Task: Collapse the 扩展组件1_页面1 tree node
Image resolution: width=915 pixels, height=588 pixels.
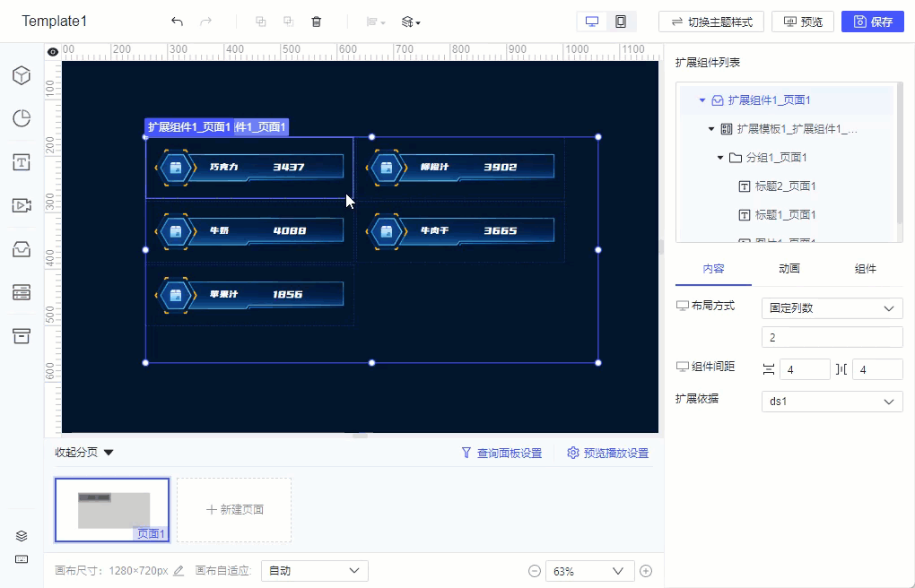Action: coord(702,100)
